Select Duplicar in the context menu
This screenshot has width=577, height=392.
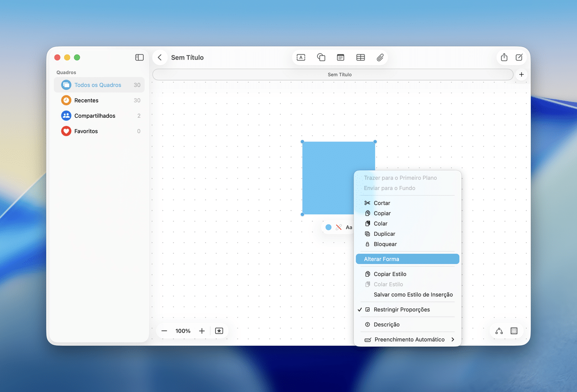coord(384,234)
